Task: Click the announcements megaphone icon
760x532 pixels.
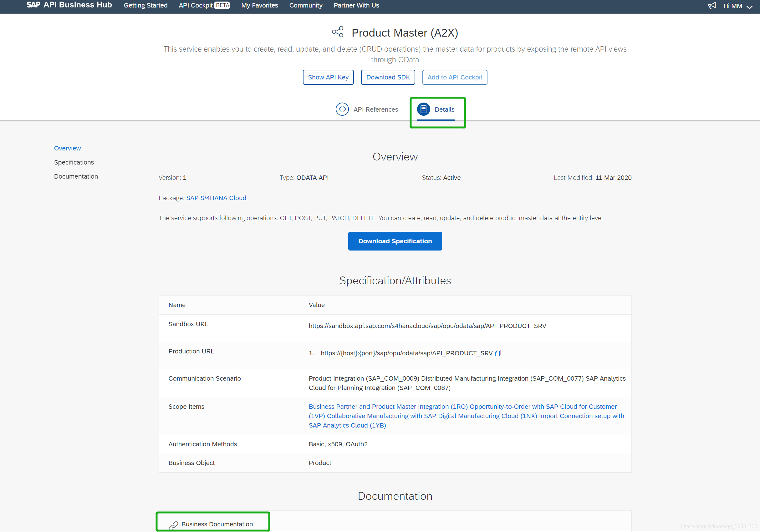Action: 712,6
